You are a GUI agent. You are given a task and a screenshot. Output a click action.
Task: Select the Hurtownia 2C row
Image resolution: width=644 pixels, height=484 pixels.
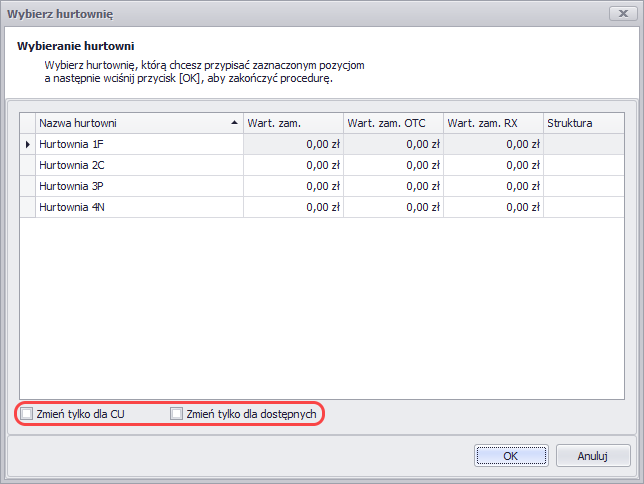138,165
